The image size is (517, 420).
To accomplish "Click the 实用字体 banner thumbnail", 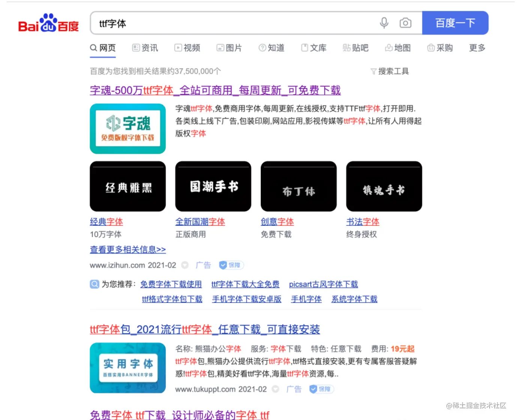I will click(x=128, y=368).
